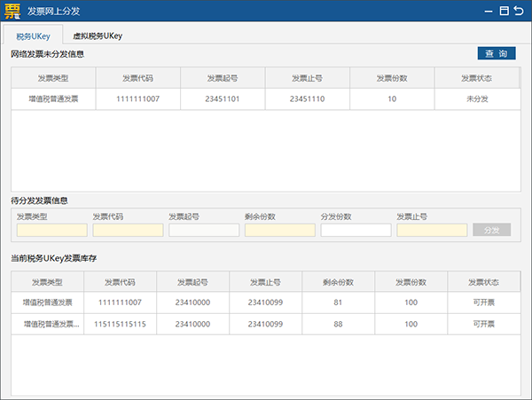Image resolution: width=532 pixels, height=400 pixels.
Task: Focus the 发票类型 field under 待分发发票信息
Action: click(x=51, y=230)
